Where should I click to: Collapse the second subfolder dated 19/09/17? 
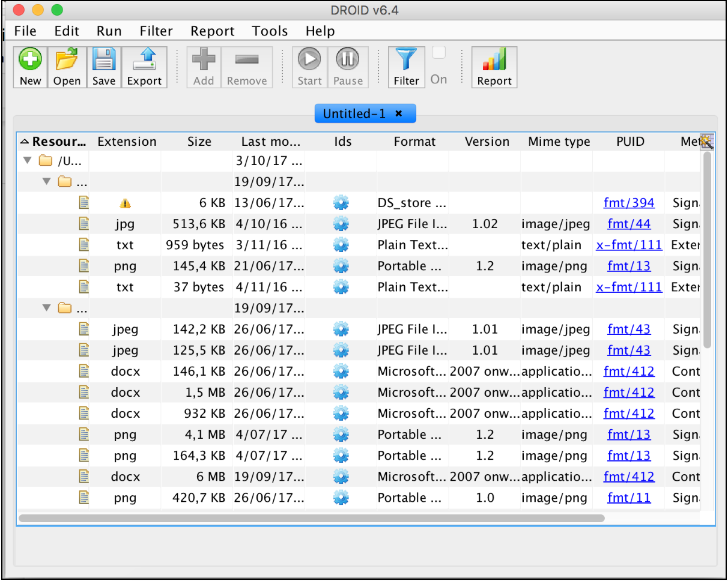(46, 309)
